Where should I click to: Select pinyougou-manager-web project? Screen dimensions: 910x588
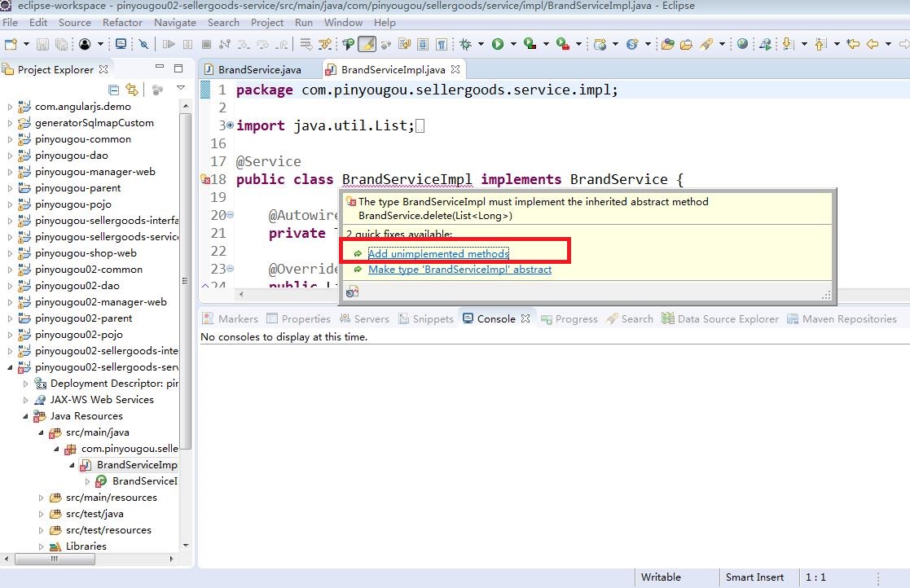tap(95, 172)
